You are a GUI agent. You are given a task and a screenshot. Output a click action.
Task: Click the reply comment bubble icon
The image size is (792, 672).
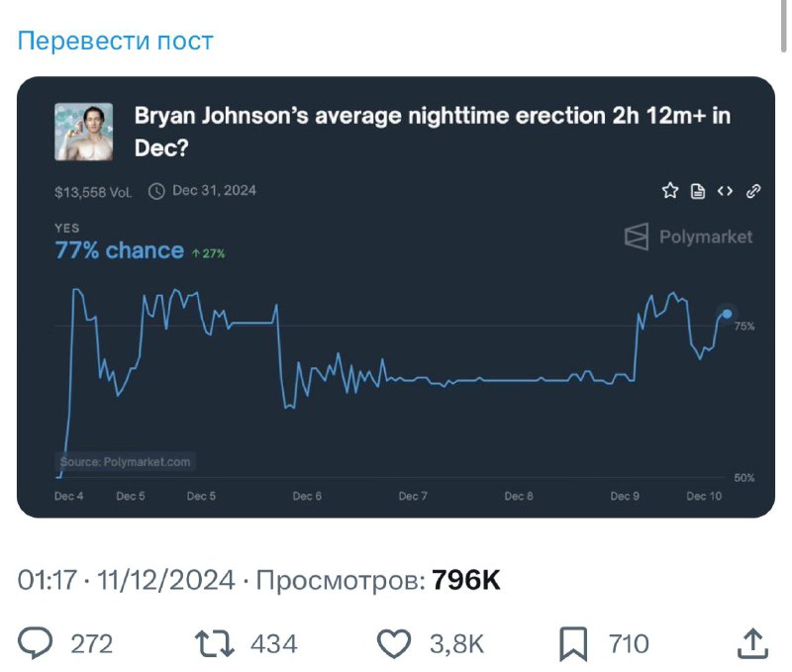37,644
